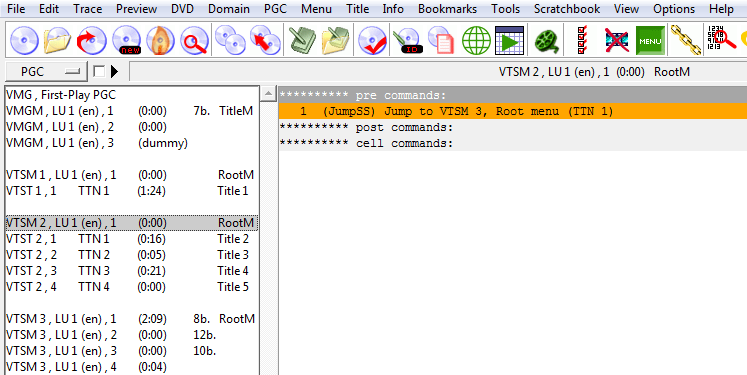Select 'VTST 2 , 1 TTN 1' Title 2 row
This screenshot has width=747, height=375.
[132, 239]
